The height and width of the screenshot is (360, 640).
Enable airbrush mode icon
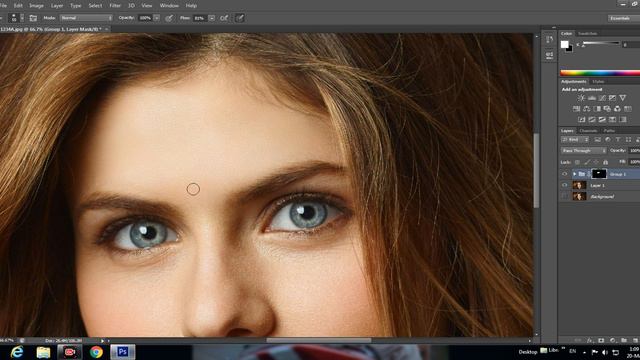point(224,18)
